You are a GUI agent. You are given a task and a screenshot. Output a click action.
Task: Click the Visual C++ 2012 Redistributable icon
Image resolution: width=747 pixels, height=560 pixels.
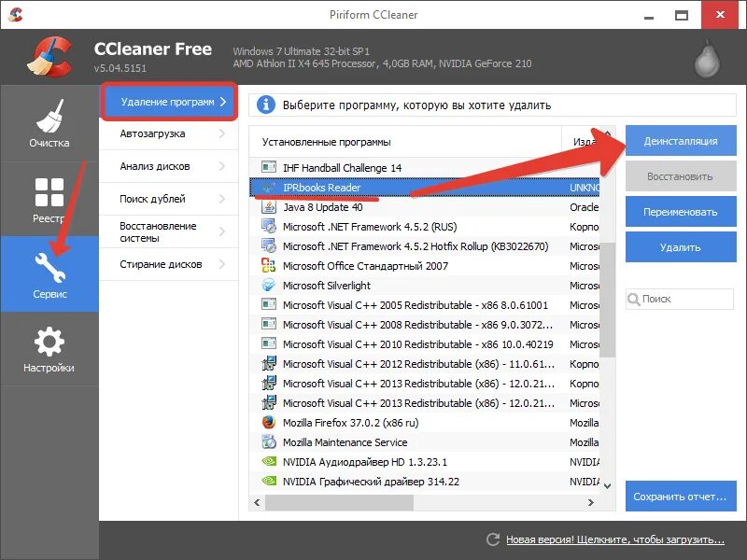(x=269, y=363)
